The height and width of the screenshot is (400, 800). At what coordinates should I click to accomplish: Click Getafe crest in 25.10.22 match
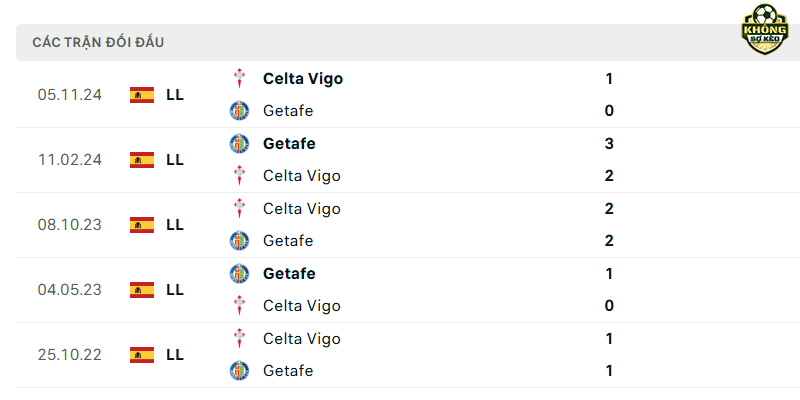239,370
